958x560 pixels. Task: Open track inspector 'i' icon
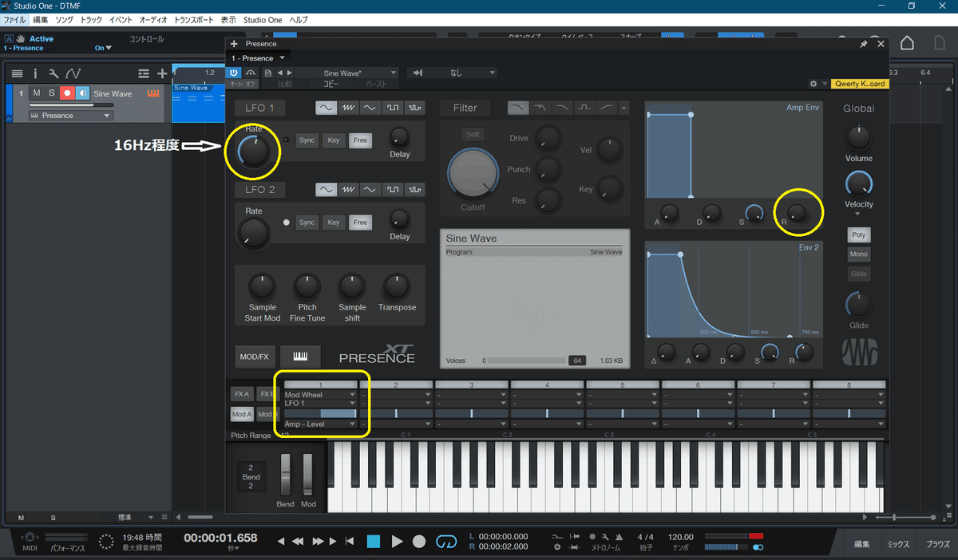pyautogui.click(x=35, y=73)
